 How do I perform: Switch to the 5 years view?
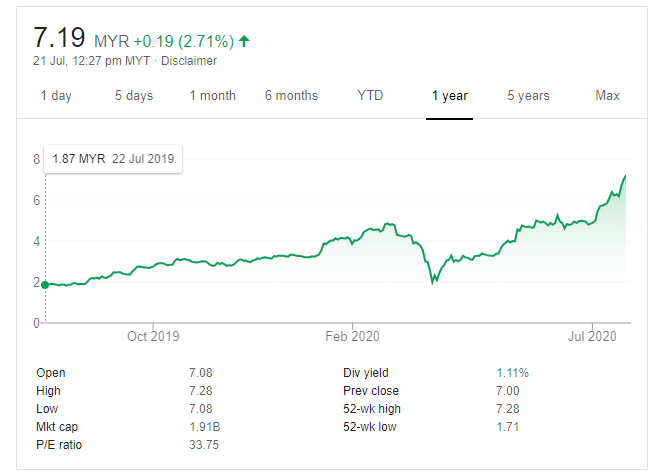(x=528, y=96)
